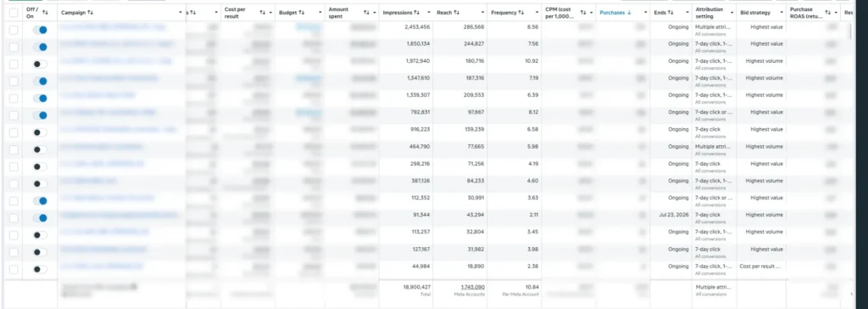Open the Ends column dropdown arrow

pyautogui.click(x=687, y=12)
